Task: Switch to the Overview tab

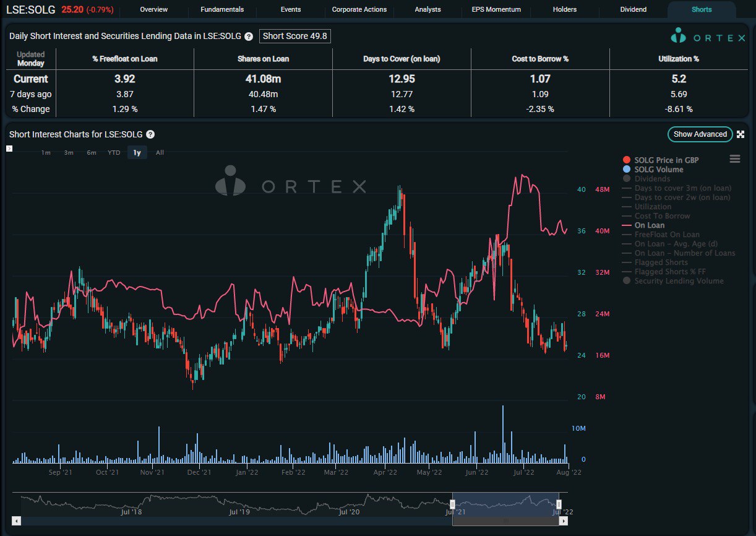Action: [154, 9]
